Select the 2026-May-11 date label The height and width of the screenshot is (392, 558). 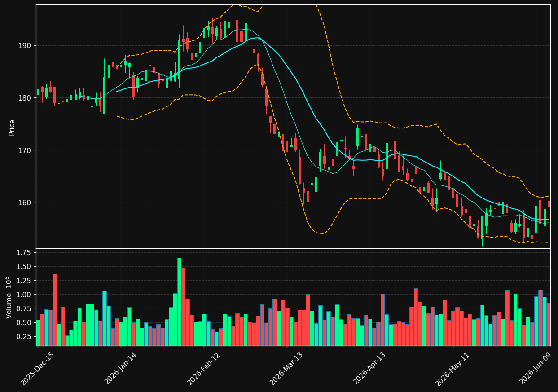pos(452,369)
